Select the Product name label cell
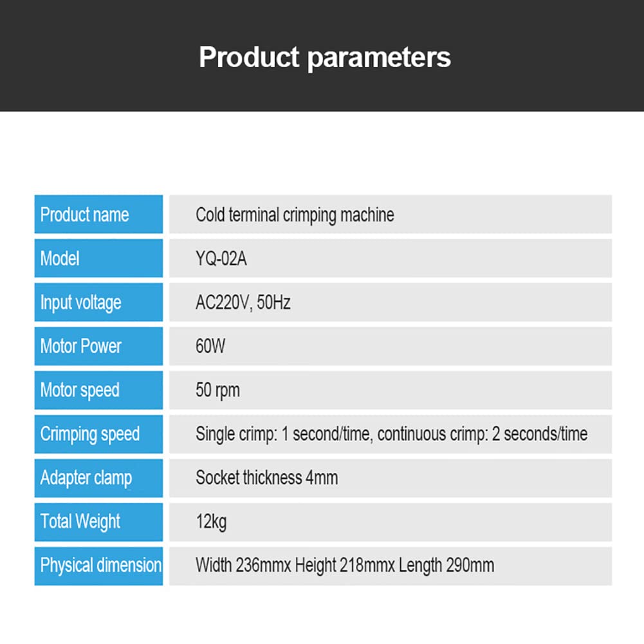Viewport: 644px width, 644px height. coord(98,214)
